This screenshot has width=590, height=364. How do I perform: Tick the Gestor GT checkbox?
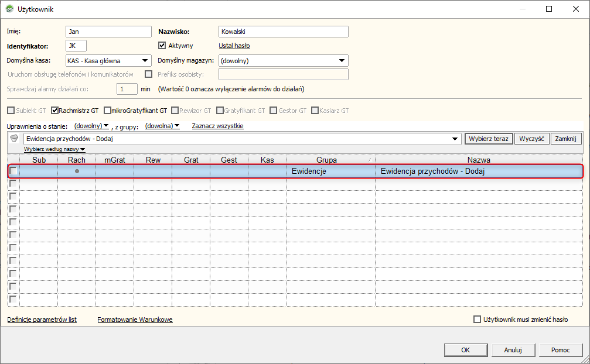pos(274,111)
